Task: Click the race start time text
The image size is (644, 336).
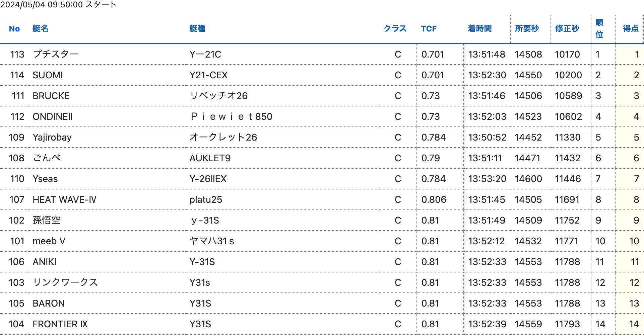Action: click(59, 5)
